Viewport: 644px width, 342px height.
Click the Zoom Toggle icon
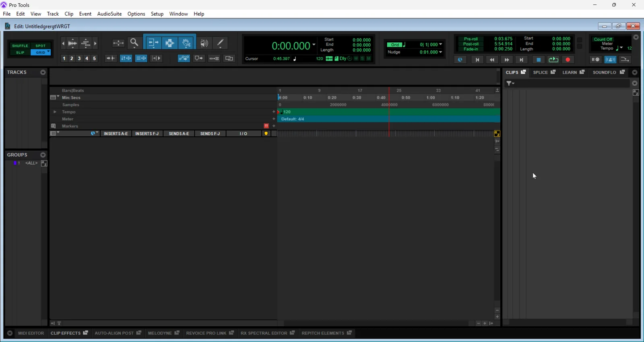(118, 43)
